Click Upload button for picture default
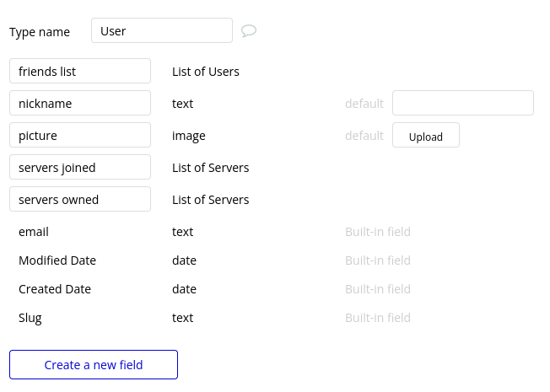This screenshot has height=392, width=550. pyautogui.click(x=426, y=135)
